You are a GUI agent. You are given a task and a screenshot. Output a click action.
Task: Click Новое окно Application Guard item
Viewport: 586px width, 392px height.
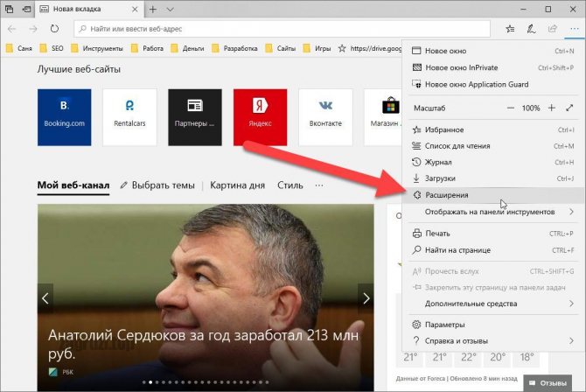coord(493,85)
